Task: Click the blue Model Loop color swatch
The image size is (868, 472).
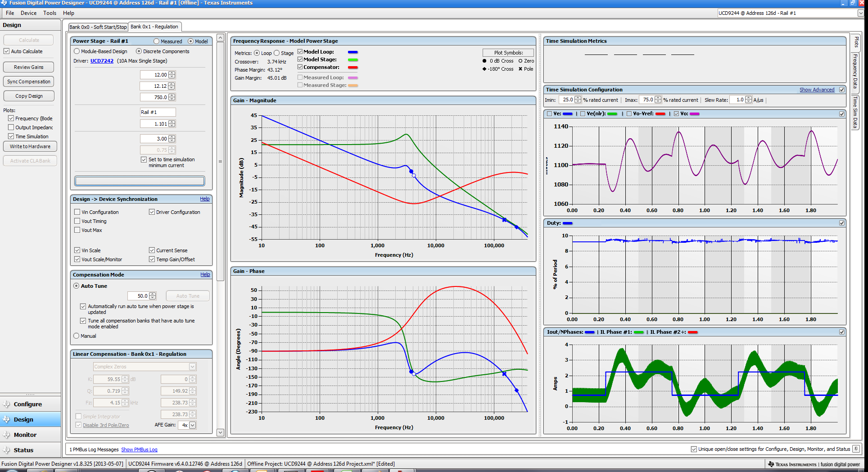Action: pyautogui.click(x=353, y=52)
